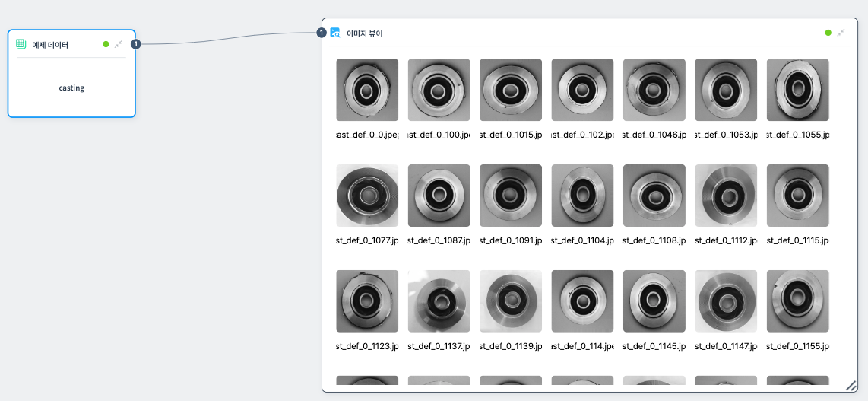Click the 예제 데이터 node grid icon

(21, 44)
